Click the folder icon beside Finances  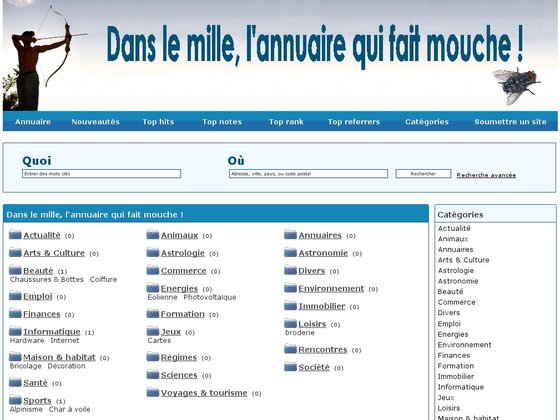pyautogui.click(x=15, y=314)
